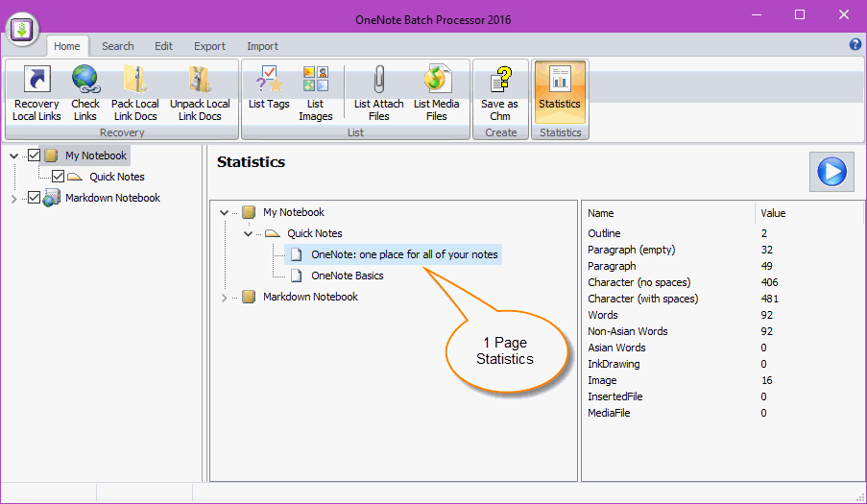Image resolution: width=867 pixels, height=504 pixels.
Task: Uncheck the Quick Notes checkbox
Action: coord(58,177)
